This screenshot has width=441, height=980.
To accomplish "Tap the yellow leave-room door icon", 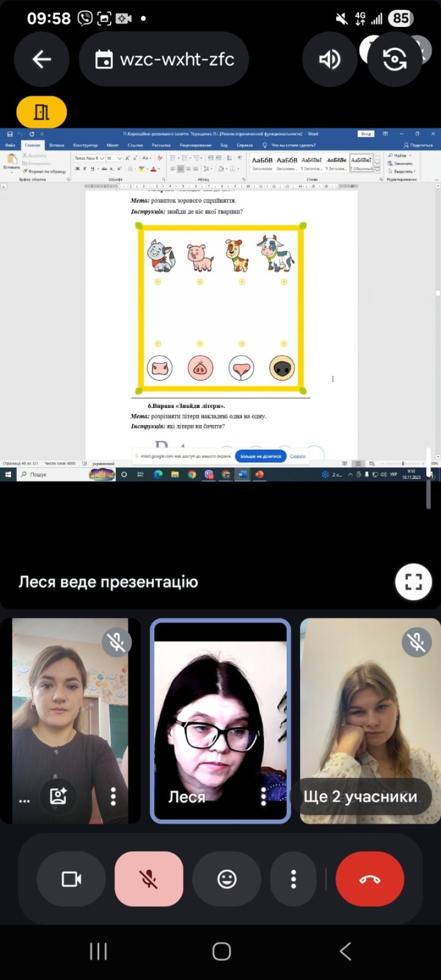I will [42, 112].
